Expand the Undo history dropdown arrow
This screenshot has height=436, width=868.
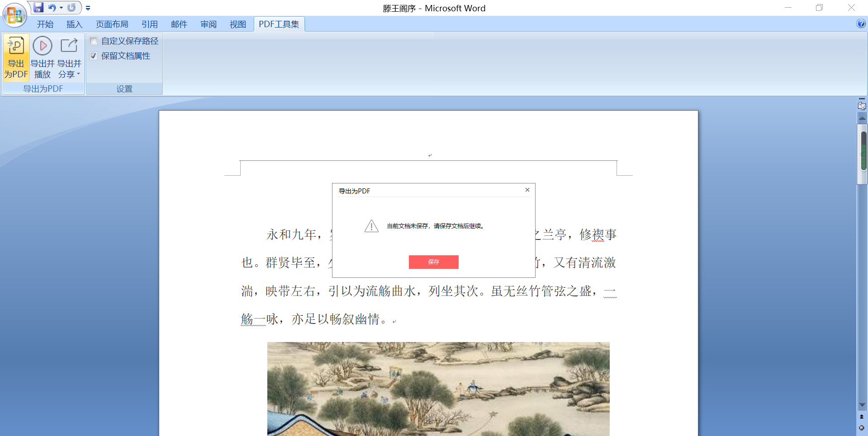61,8
